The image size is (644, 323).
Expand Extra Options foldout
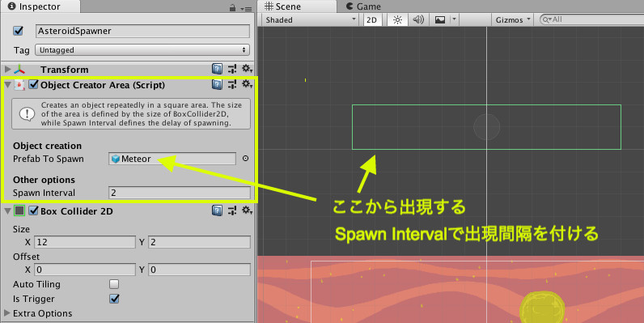[x=7, y=313]
